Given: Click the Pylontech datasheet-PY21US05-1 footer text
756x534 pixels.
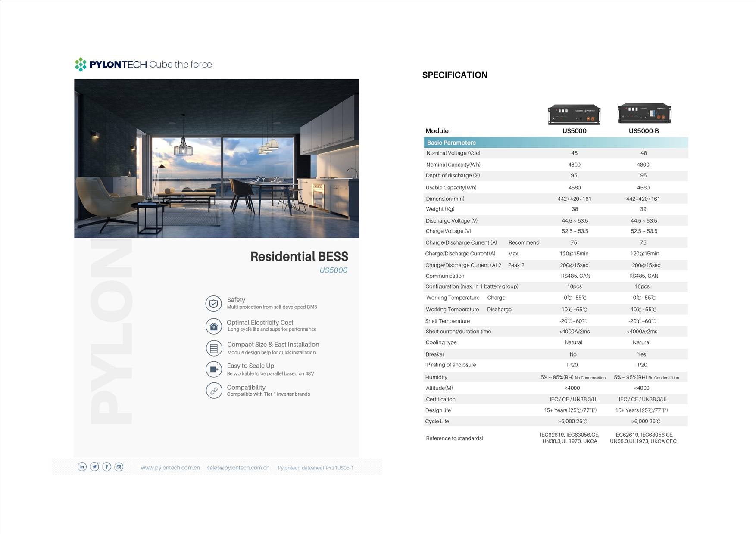Looking at the screenshot, I should (316, 468).
